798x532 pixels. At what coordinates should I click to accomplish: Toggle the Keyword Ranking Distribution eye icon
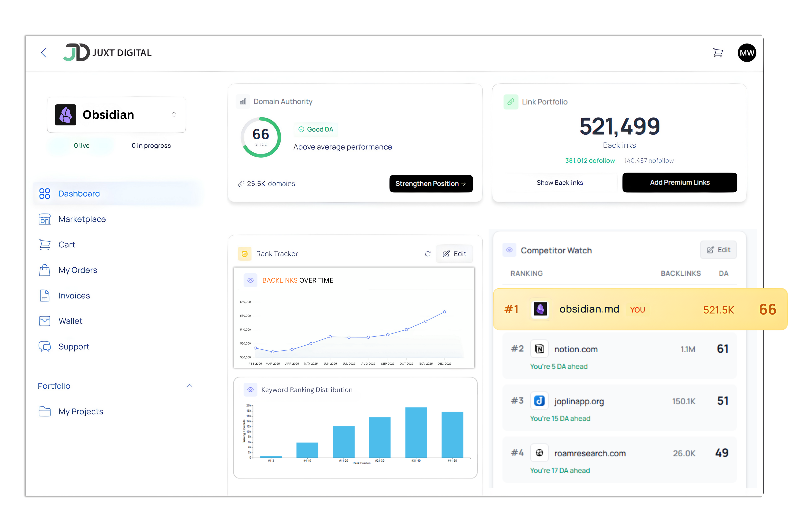[250, 390]
